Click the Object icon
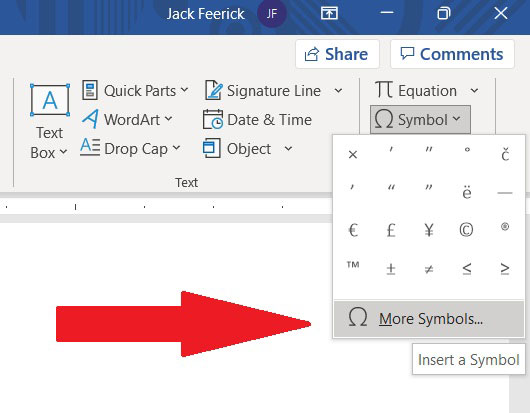This screenshot has width=530, height=413. pos(212,148)
